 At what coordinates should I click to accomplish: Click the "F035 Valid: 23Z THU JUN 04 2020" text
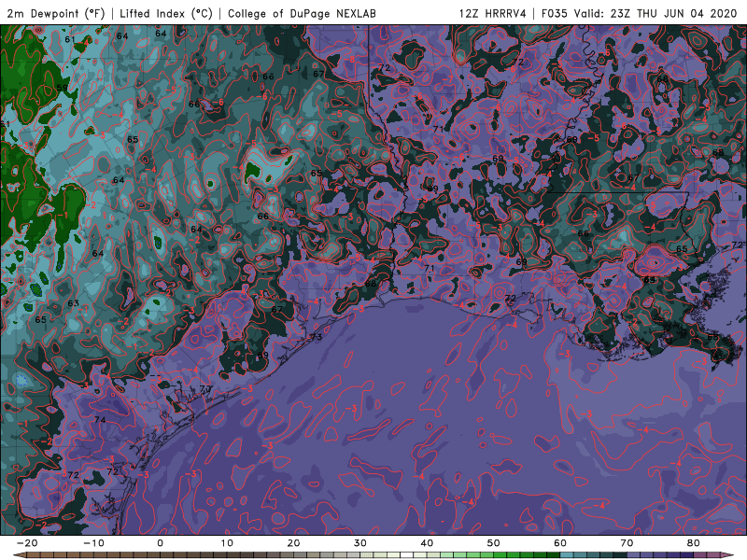click(x=640, y=13)
